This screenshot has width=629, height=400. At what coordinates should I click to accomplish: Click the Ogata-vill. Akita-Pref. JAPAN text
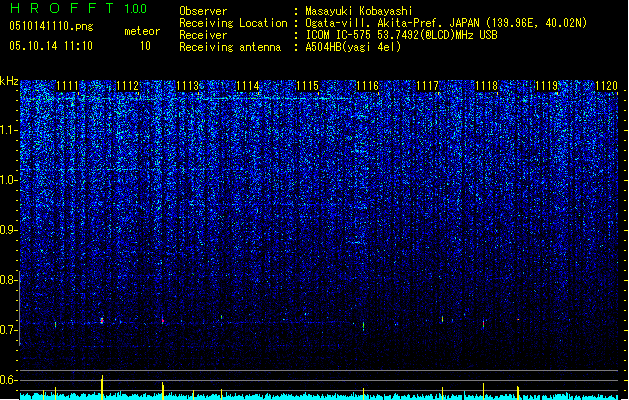tap(392, 23)
